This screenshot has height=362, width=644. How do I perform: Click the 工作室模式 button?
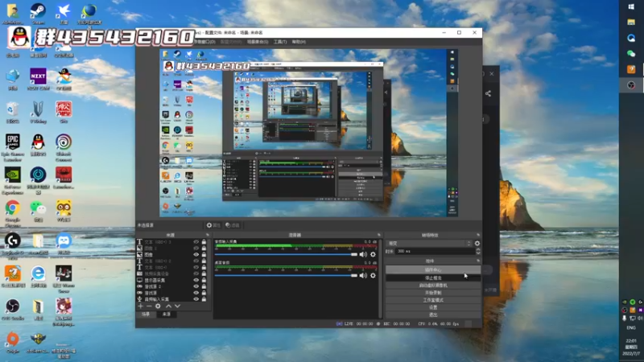pos(433,300)
